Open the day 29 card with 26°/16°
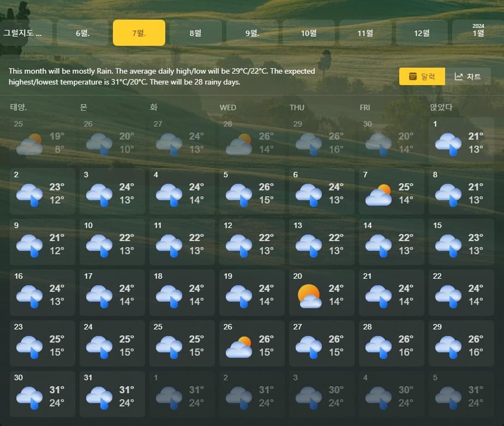Viewport: 504px width, 426px height. (461, 344)
